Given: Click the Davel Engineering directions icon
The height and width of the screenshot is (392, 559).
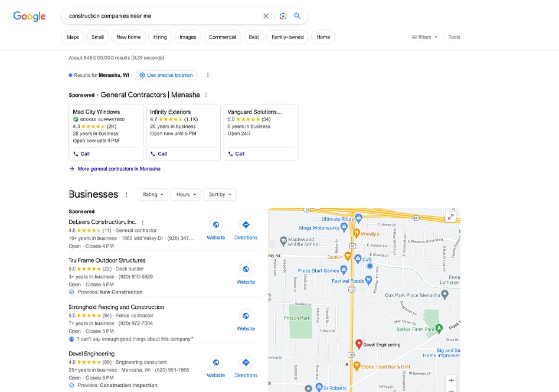Looking at the screenshot, I should point(246,362).
